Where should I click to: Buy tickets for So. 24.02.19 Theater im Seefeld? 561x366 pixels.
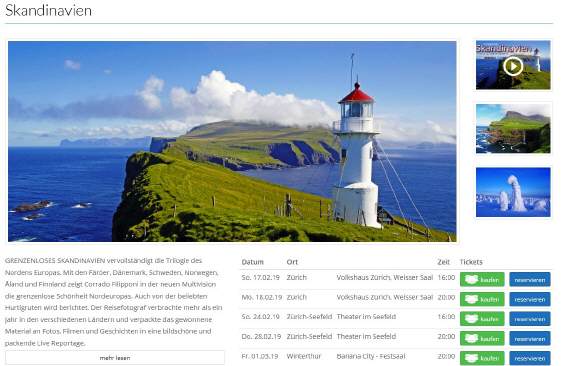[482, 319]
